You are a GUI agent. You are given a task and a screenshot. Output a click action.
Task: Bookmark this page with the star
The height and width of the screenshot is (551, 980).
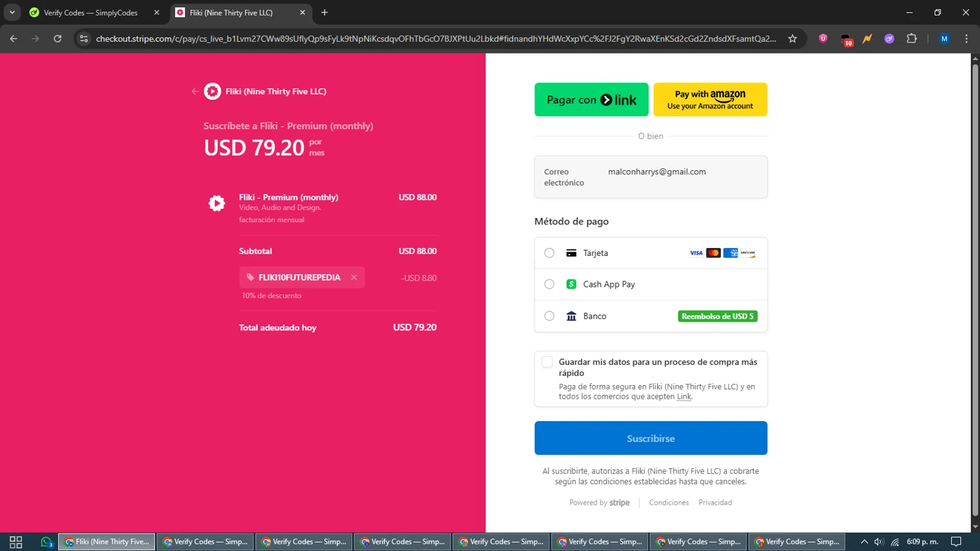coord(792,39)
